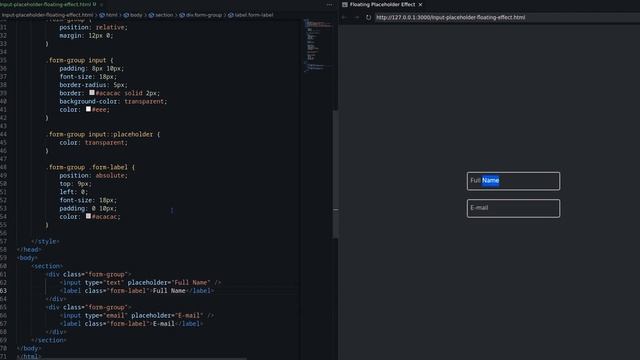This screenshot has height=360, width=640.
Task: Click the preview reload icon
Action: click(368, 18)
